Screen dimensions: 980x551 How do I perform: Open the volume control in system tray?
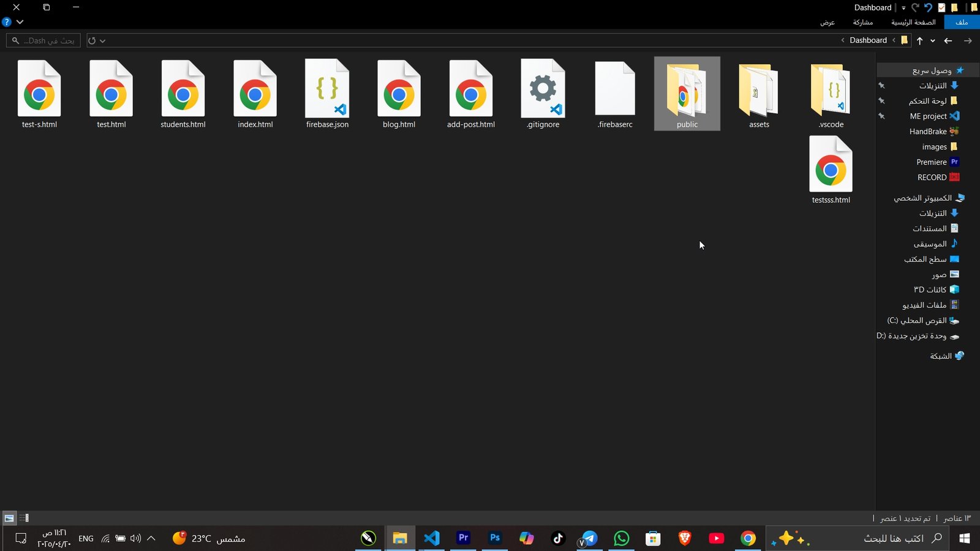[135, 538]
